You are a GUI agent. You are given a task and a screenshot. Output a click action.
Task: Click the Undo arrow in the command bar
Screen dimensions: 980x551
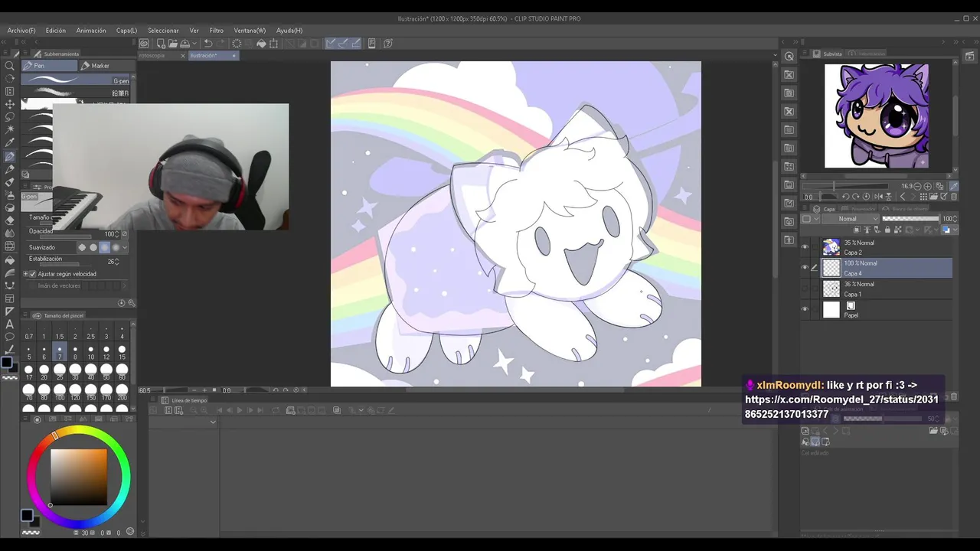(208, 44)
